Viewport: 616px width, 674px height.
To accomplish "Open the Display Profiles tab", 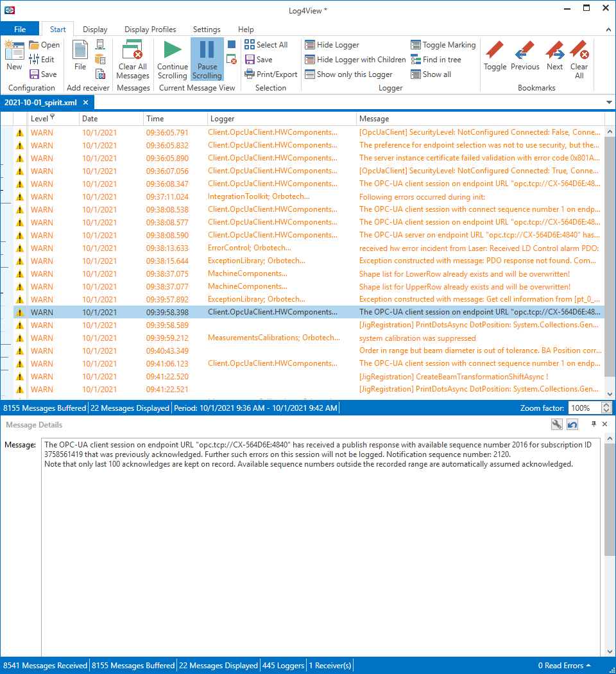I will point(150,30).
